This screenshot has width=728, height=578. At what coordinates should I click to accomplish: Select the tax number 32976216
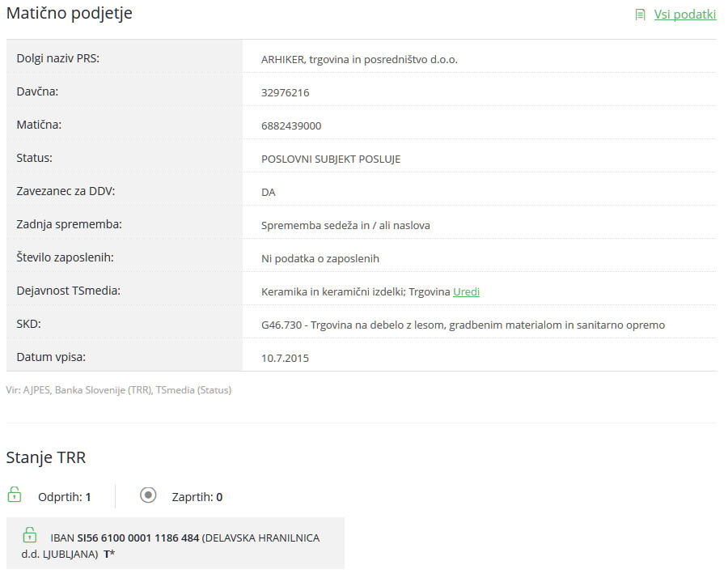pos(285,92)
